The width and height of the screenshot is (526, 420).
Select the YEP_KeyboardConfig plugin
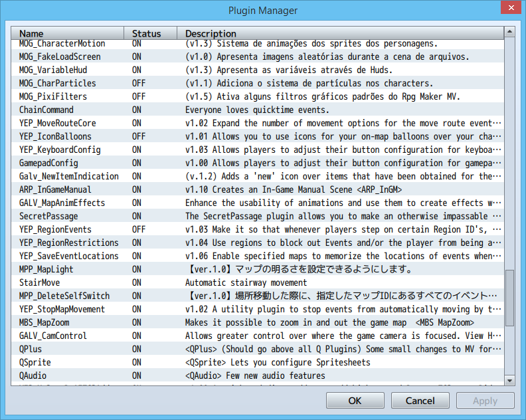coord(257,150)
